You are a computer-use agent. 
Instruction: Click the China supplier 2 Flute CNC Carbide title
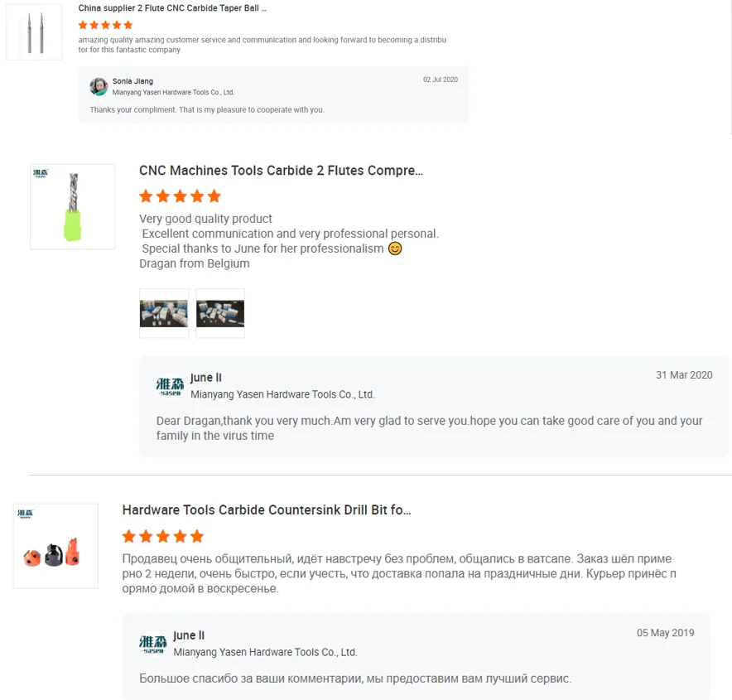point(172,8)
